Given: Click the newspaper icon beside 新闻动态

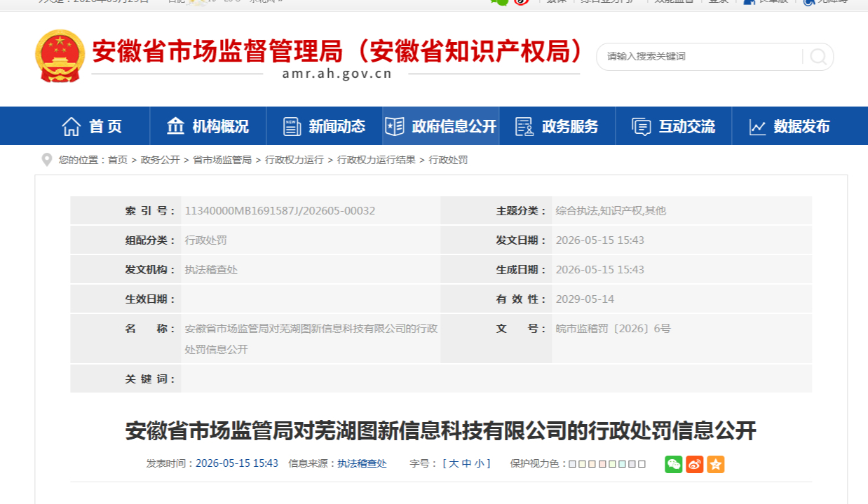Looking at the screenshot, I should [292, 126].
